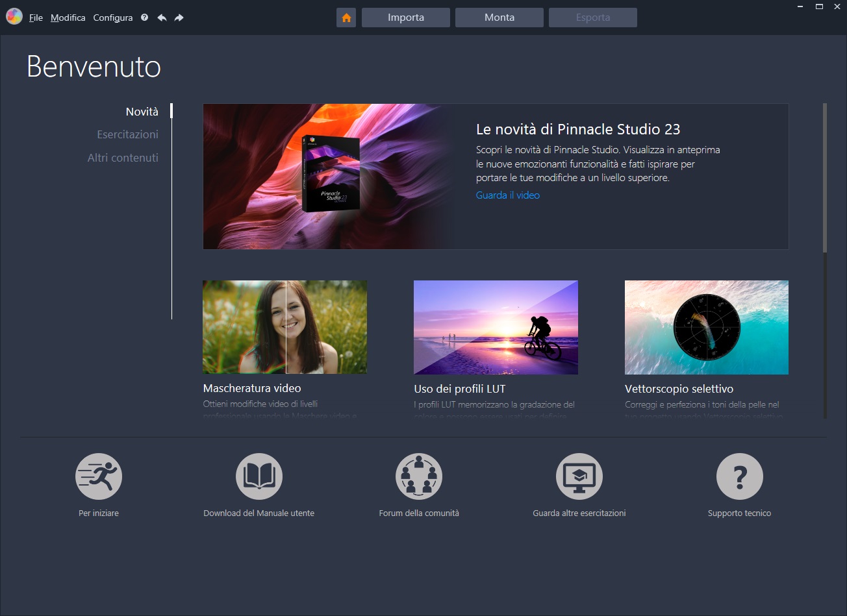The width and height of the screenshot is (847, 616).
Task: Open the Configura menu
Action: tap(113, 18)
